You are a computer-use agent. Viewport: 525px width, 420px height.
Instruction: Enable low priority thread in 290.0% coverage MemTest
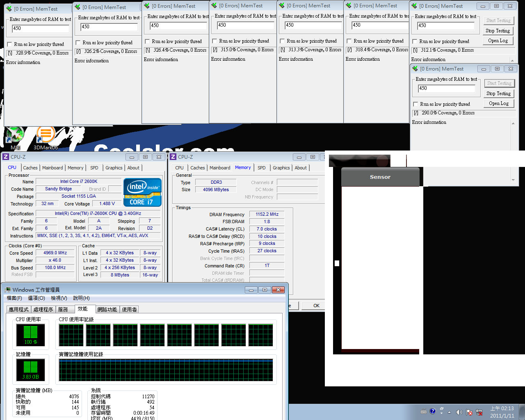tap(415, 104)
